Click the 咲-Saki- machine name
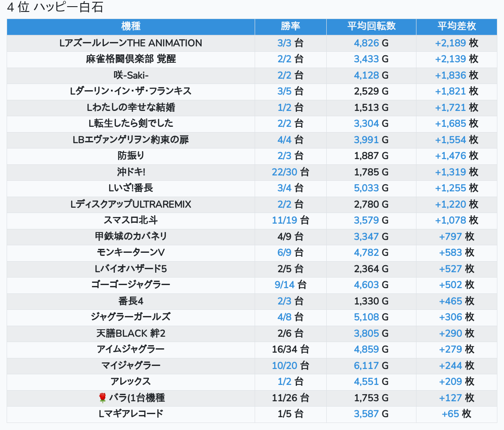Screen dimensions: 504x430 pos(131,75)
